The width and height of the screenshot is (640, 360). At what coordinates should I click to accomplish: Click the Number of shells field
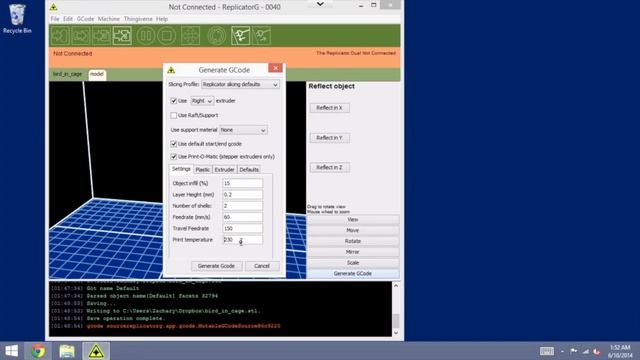click(x=243, y=206)
